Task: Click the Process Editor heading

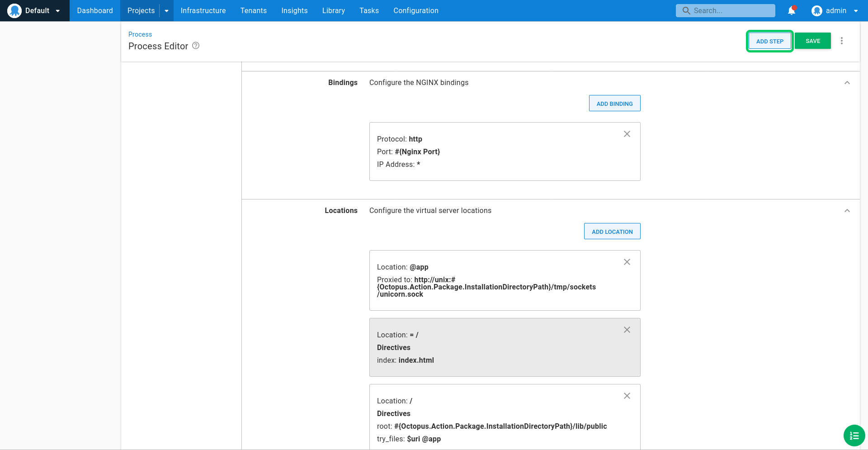Action: pos(158,46)
